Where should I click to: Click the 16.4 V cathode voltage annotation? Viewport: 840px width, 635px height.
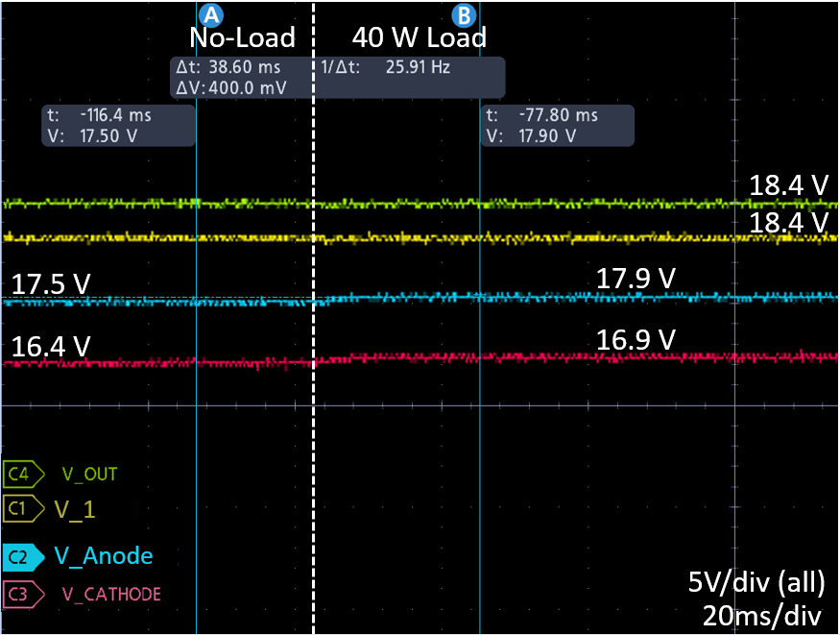(x=50, y=346)
